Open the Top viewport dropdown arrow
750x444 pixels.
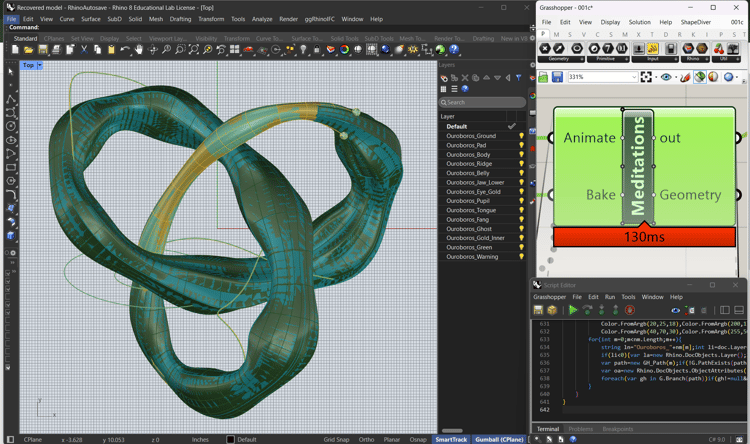click(40, 66)
